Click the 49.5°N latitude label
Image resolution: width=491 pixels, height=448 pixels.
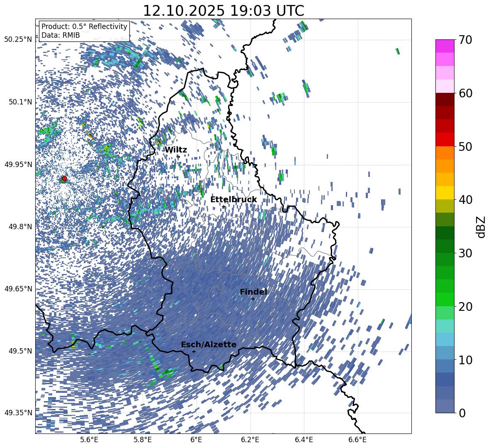(20, 351)
